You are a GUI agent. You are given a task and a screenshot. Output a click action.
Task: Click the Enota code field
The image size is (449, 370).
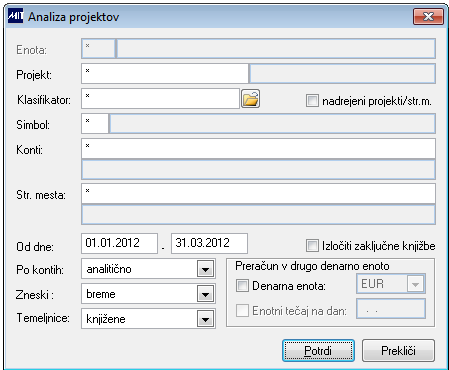pos(98,49)
